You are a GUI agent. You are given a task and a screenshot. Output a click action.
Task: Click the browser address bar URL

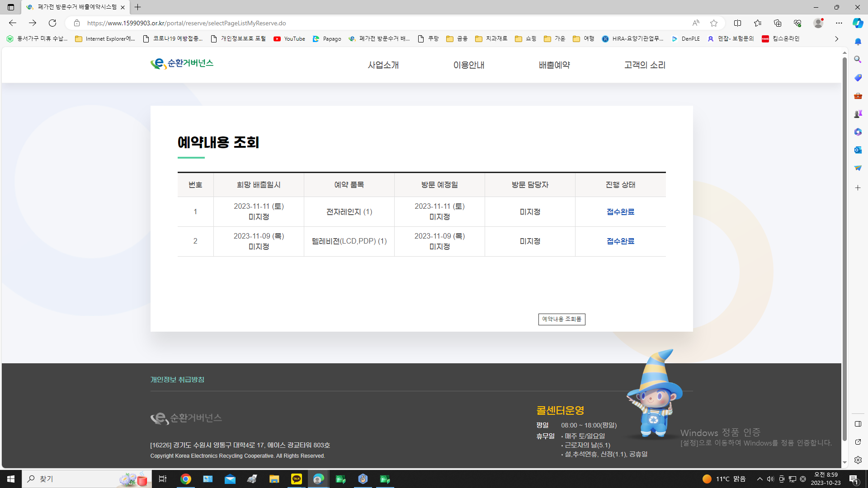(186, 23)
